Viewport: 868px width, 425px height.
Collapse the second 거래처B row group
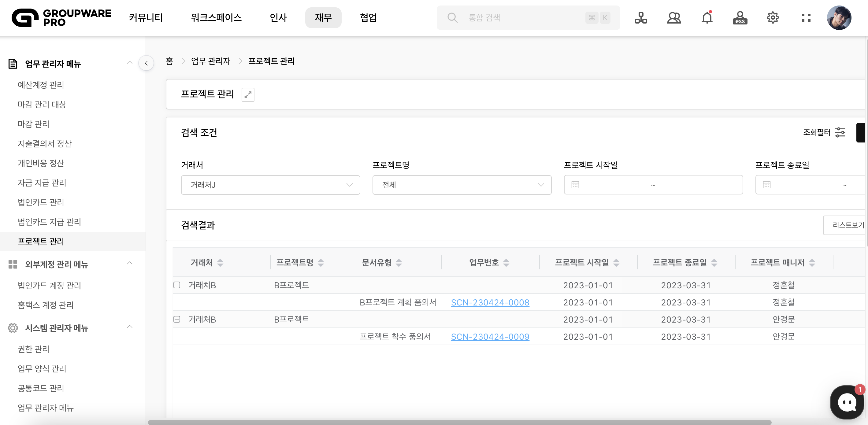[177, 319]
